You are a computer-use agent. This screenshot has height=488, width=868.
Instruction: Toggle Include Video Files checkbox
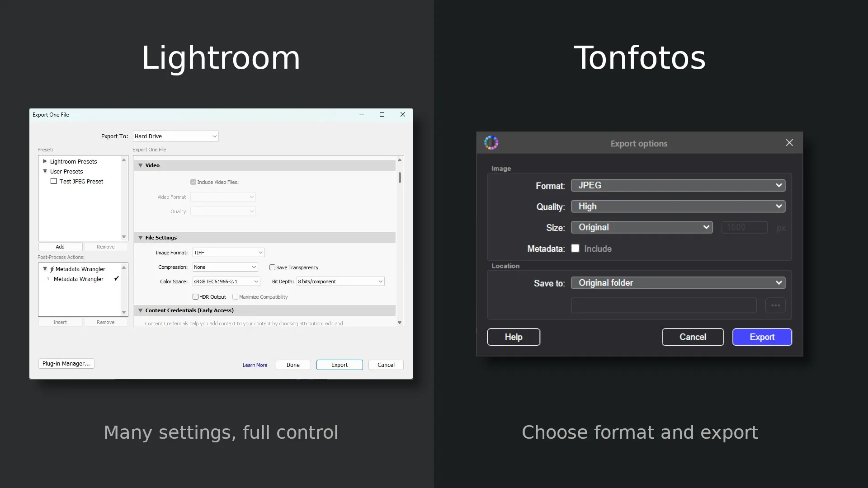193,182
